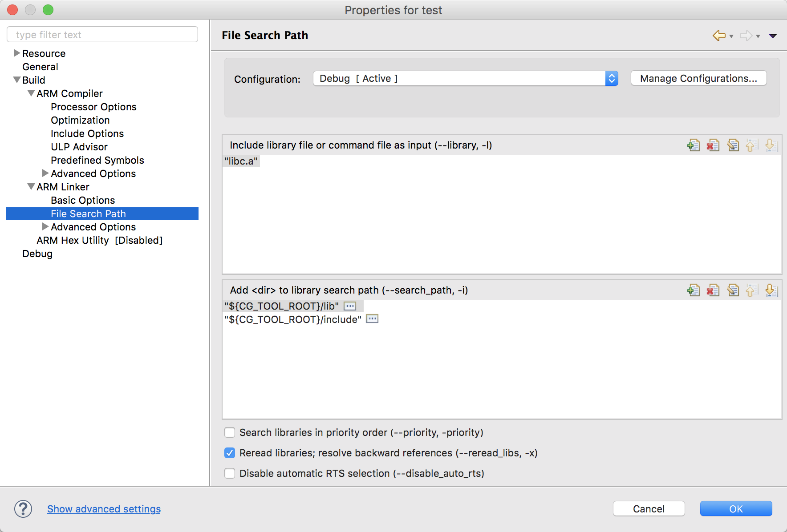This screenshot has height=532, width=787.
Task: Expand Advanced Options under ARM Compiler
Action: point(45,173)
